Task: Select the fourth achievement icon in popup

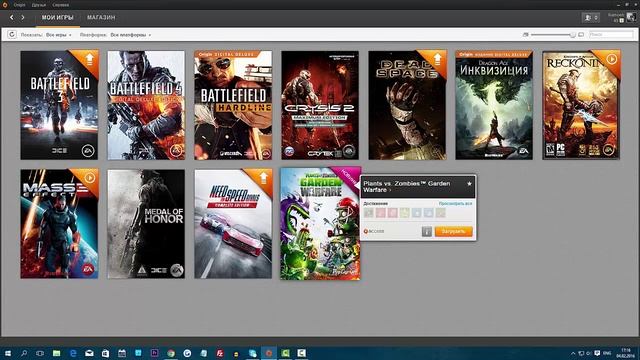Action: point(404,213)
